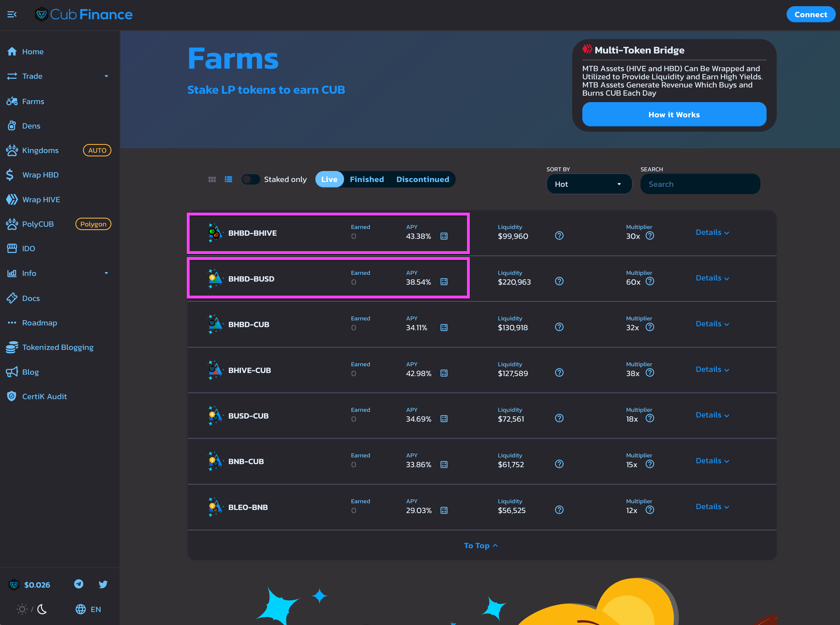
Task: Open Dens in sidebar
Action: pyautogui.click(x=59, y=126)
